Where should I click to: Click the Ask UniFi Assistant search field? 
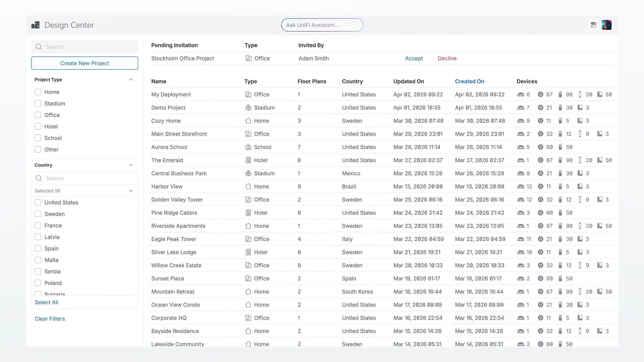(x=322, y=25)
